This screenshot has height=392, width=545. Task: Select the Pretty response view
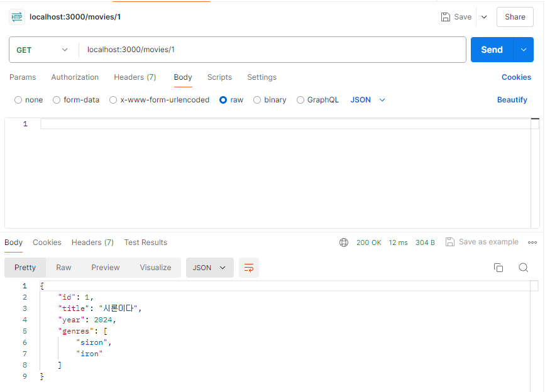25,268
